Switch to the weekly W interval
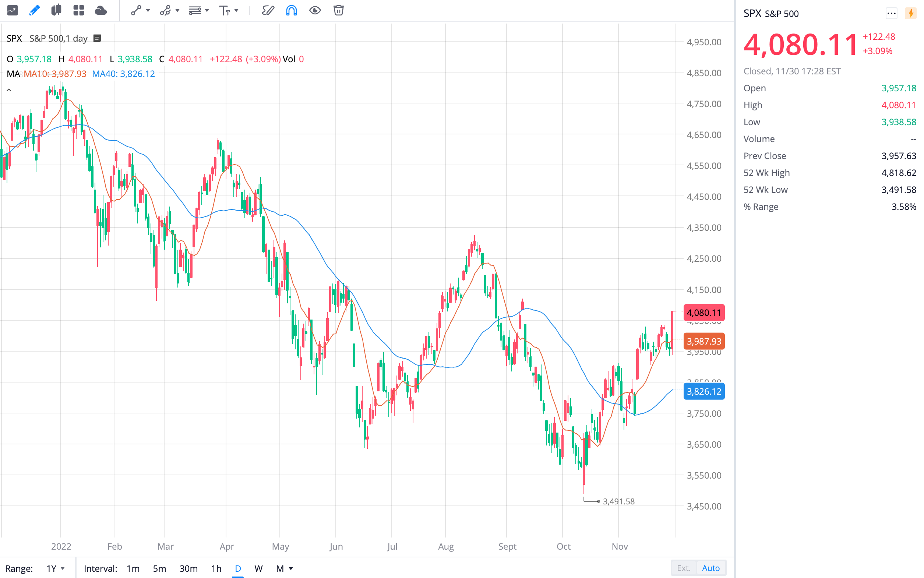 (258, 568)
